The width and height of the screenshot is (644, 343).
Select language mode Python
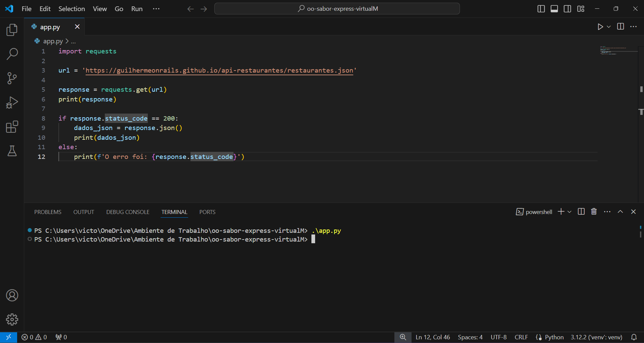(554, 337)
